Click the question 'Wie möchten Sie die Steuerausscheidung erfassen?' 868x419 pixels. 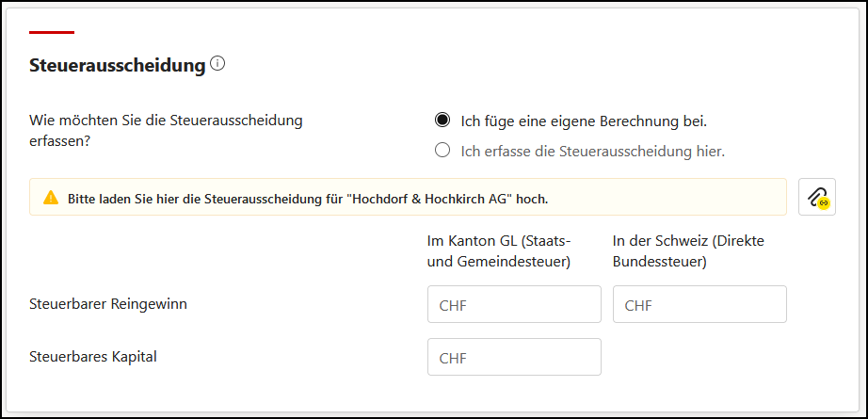[x=166, y=130]
